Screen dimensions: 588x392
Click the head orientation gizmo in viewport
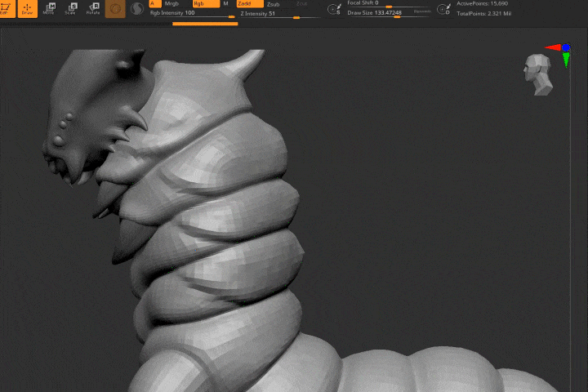[538, 74]
